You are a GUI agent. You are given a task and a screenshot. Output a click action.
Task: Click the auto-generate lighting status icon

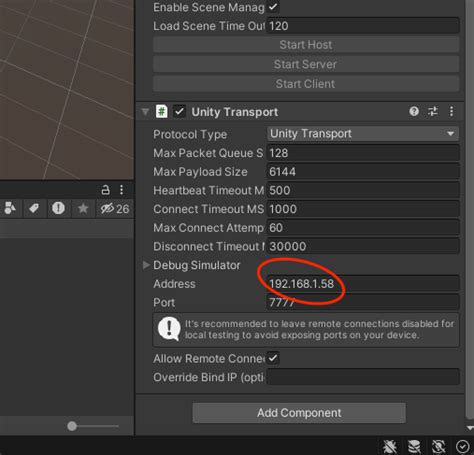[438, 446]
